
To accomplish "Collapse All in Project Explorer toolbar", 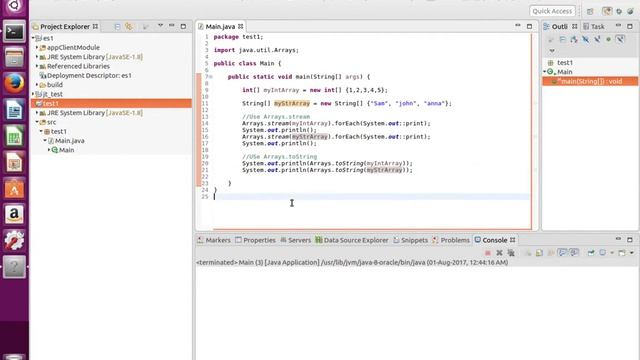I will tap(117, 27).
